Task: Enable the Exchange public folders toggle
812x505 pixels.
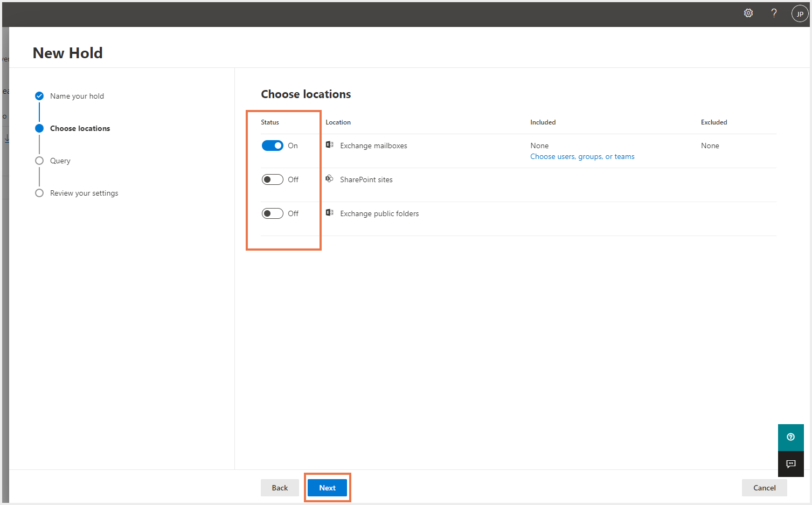Action: click(273, 213)
